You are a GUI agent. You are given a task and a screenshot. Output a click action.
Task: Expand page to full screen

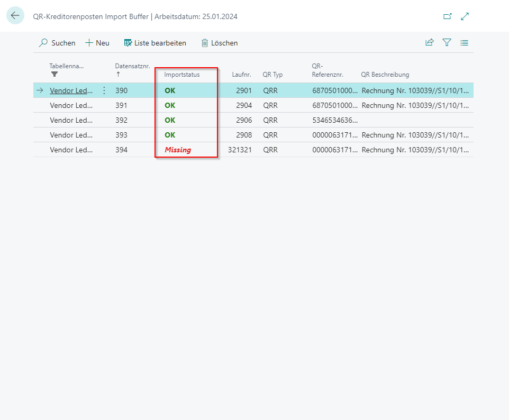[x=465, y=16]
